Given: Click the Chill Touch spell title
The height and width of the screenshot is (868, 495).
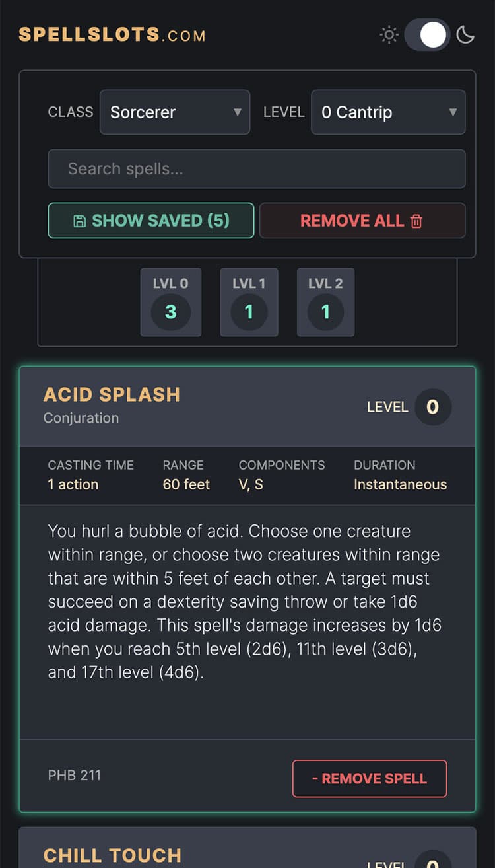Looking at the screenshot, I should click(x=112, y=855).
